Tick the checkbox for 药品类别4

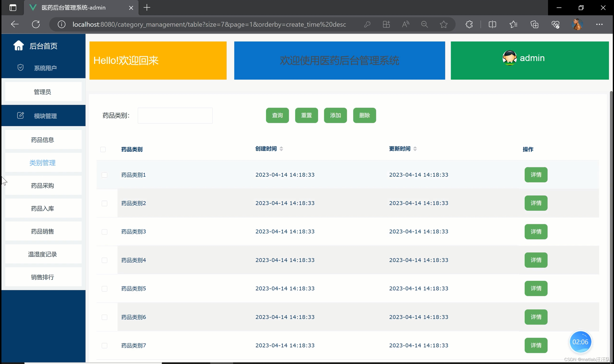[104, 260]
